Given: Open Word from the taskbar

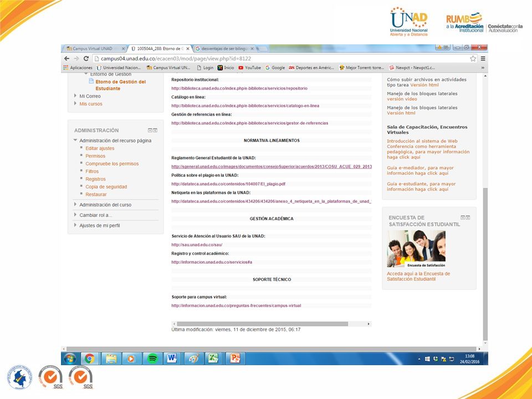Looking at the screenshot, I should [172, 359].
